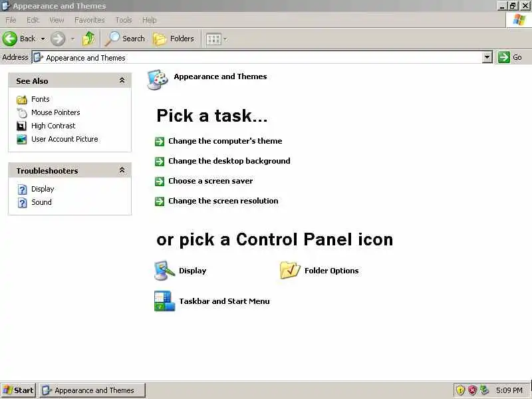This screenshot has height=399, width=532.
Task: Click the High Contrast icon
Action: coord(21,126)
